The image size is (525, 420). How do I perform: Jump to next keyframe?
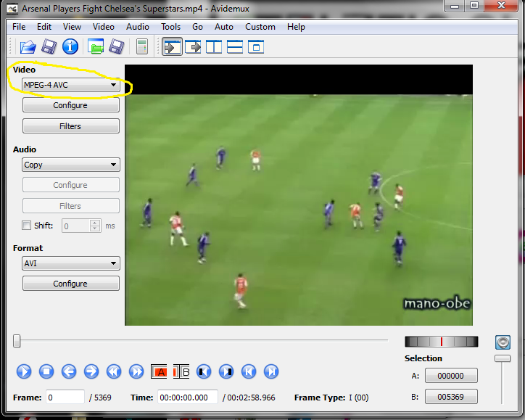point(136,371)
